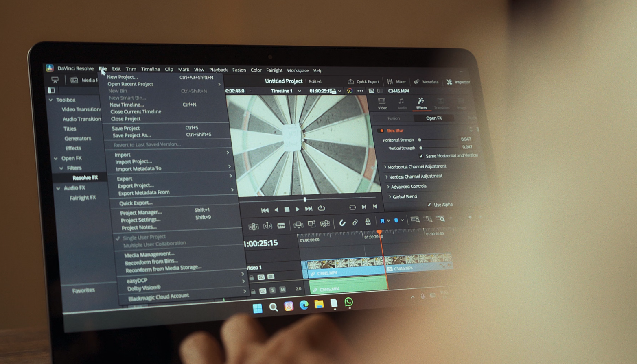The width and height of the screenshot is (637, 364).
Task: Open the Playback menu in menu bar
Action: (218, 70)
